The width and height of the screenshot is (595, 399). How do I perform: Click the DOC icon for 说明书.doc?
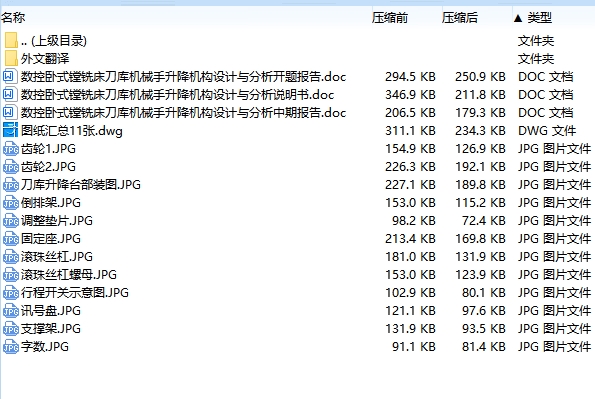coord(10,95)
